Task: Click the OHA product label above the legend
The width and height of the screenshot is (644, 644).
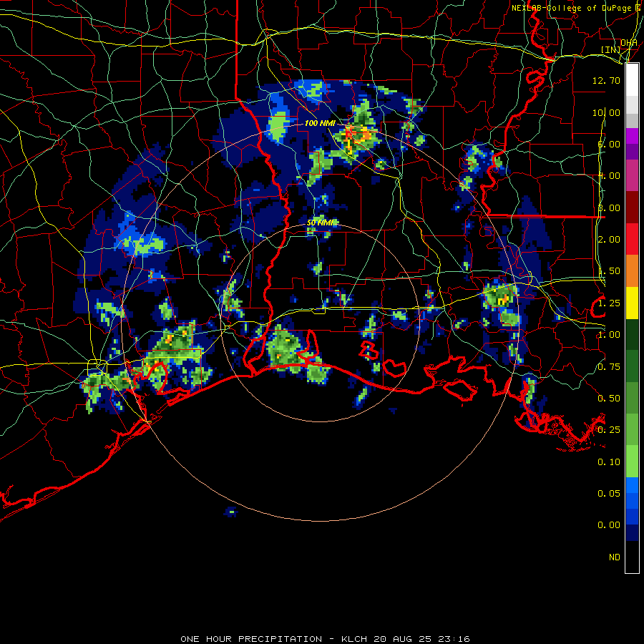Action: [x=628, y=43]
